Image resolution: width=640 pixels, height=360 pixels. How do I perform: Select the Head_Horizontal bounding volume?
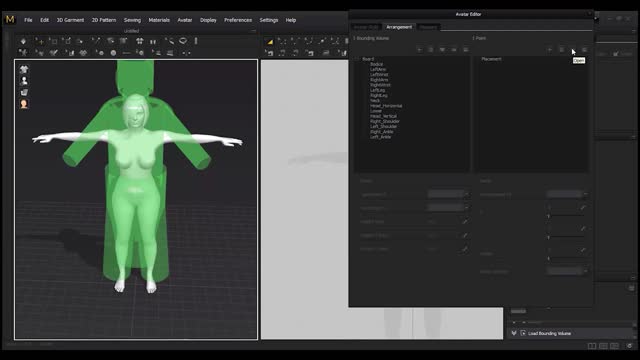tap(386, 106)
